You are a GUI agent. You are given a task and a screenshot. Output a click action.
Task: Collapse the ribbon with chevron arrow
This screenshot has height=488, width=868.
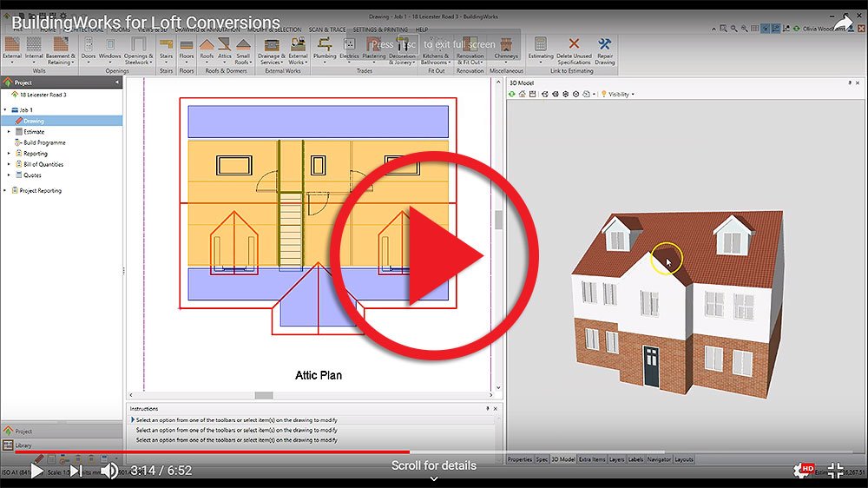pos(713,29)
